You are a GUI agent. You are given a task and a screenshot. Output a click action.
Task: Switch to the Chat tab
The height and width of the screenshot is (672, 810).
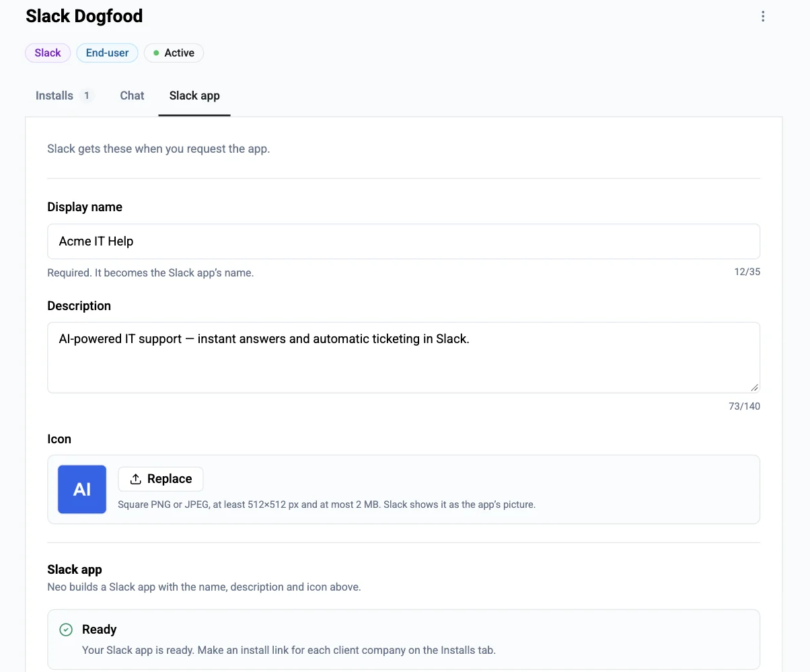(x=132, y=96)
